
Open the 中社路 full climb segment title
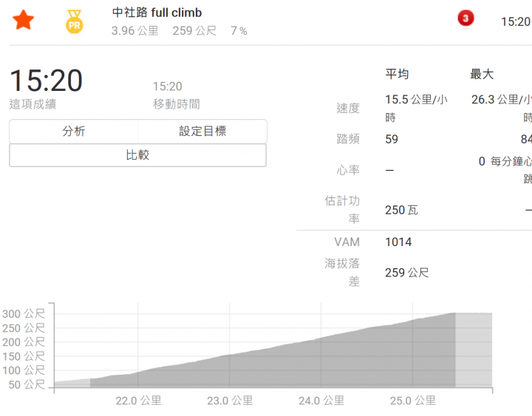(157, 13)
